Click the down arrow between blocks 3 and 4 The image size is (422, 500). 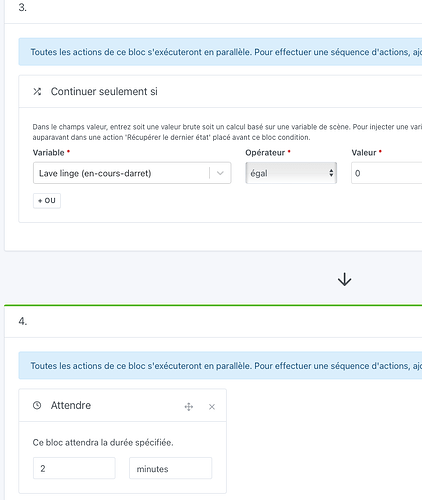[x=344, y=279]
